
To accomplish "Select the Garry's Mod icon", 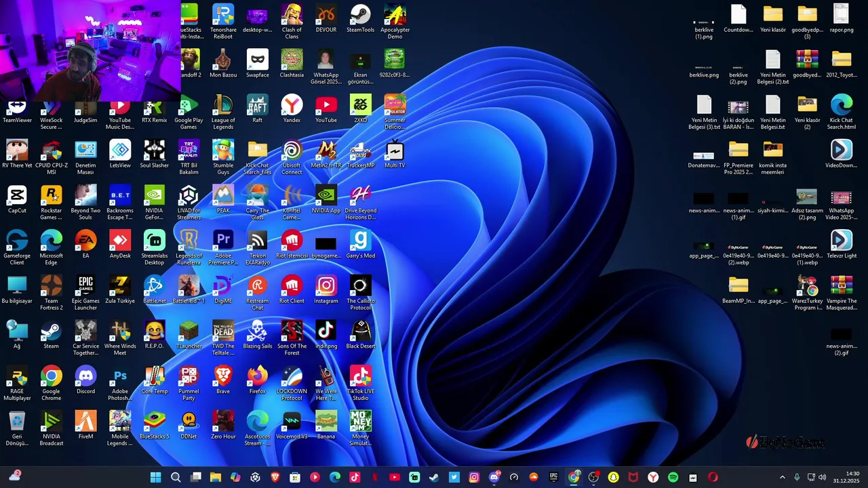I will (x=360, y=245).
